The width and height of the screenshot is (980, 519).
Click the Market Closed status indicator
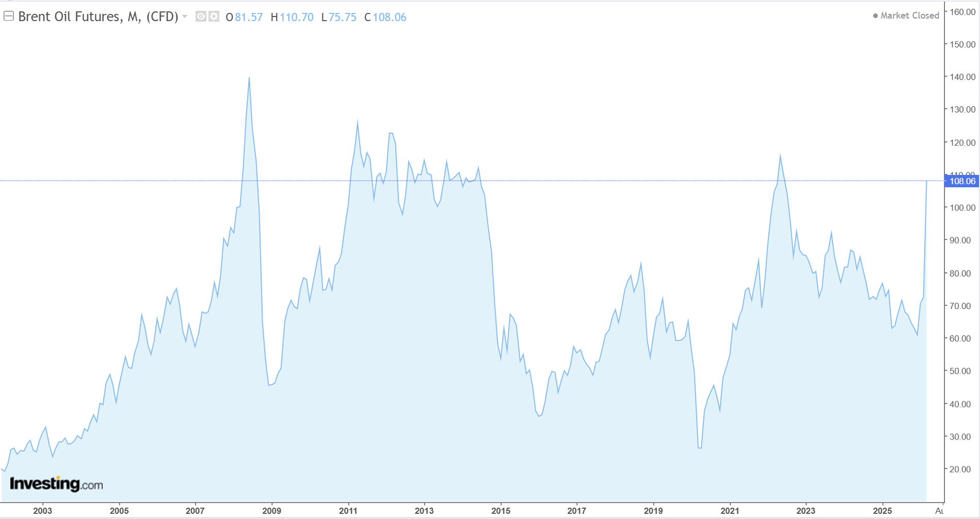coord(906,15)
